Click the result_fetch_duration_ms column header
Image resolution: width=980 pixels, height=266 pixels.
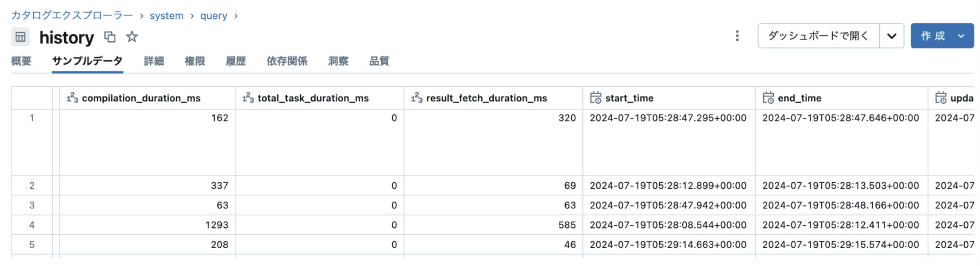(486, 98)
